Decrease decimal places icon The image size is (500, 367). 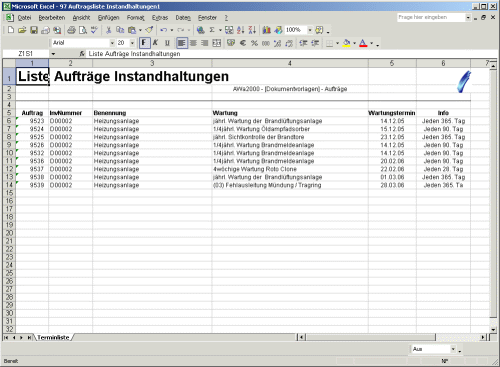pos(289,43)
